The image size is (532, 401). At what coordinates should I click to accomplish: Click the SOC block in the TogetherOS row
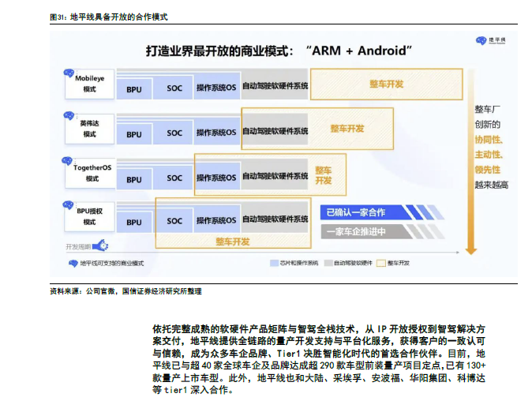click(174, 178)
